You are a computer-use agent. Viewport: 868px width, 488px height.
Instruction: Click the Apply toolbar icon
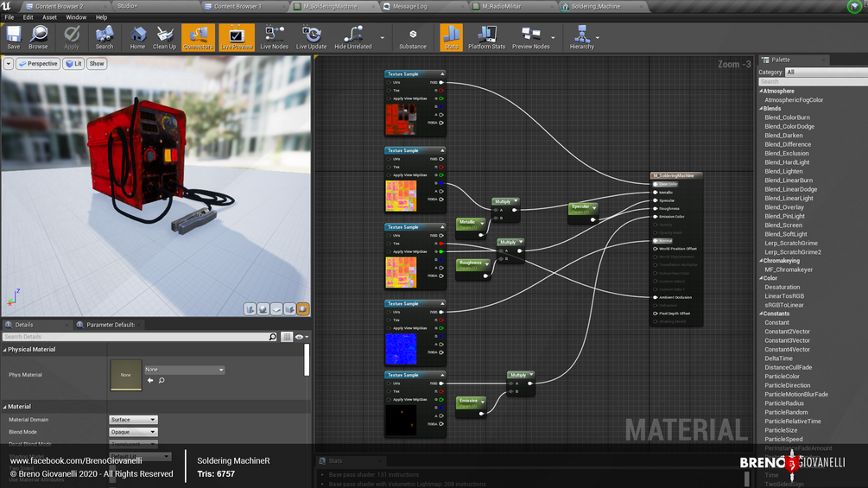[x=72, y=37]
